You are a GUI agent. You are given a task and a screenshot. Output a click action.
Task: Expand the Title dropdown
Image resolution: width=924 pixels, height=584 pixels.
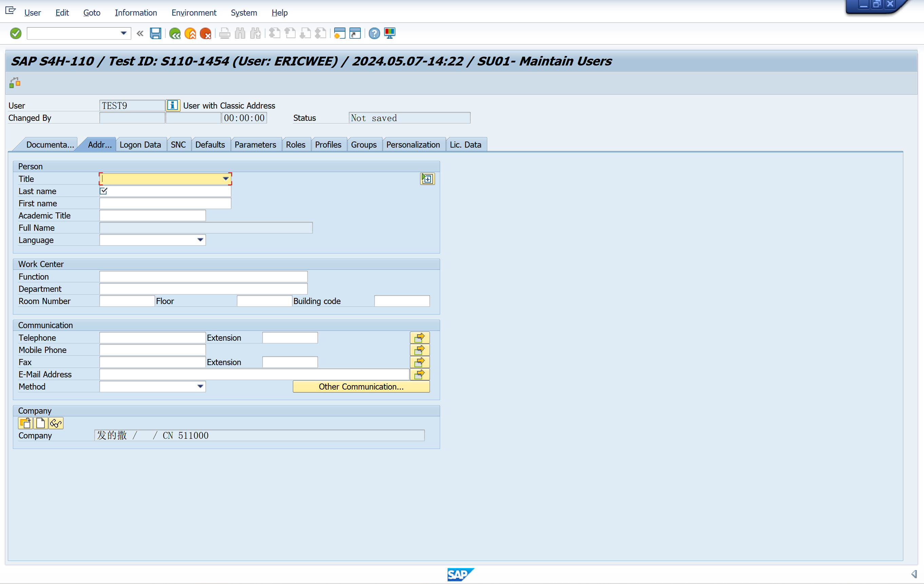pos(226,179)
